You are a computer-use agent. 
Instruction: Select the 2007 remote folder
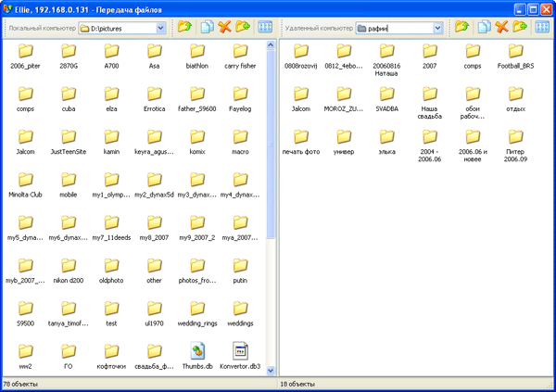tap(429, 56)
